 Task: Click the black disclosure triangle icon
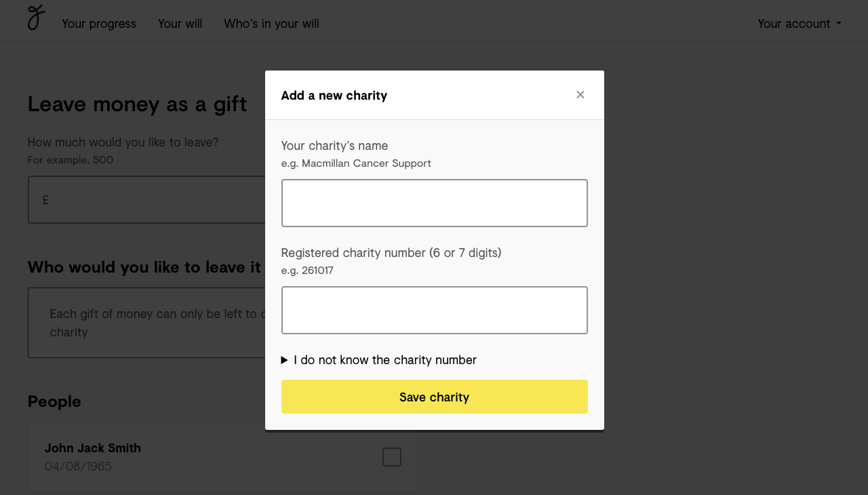coord(284,360)
